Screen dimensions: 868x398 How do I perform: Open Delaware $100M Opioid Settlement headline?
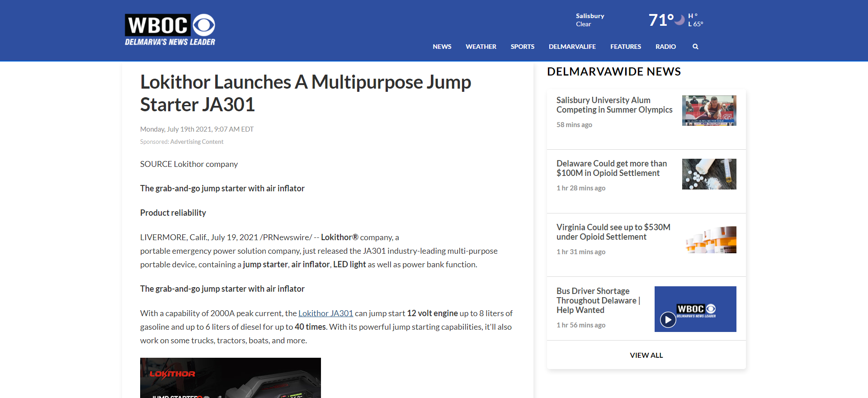pyautogui.click(x=611, y=168)
